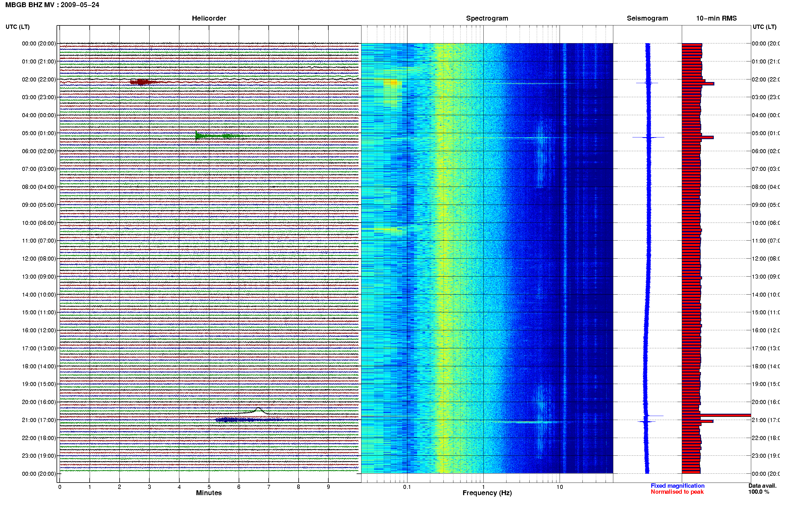Click the '3' minutes axis tick label
812x508 pixels.
149,487
